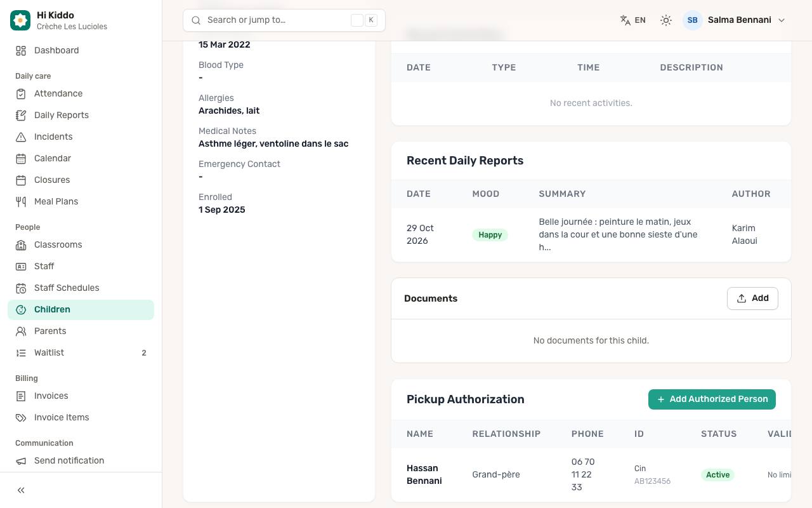Open the Children menu item
The image size is (812, 508).
81,309
